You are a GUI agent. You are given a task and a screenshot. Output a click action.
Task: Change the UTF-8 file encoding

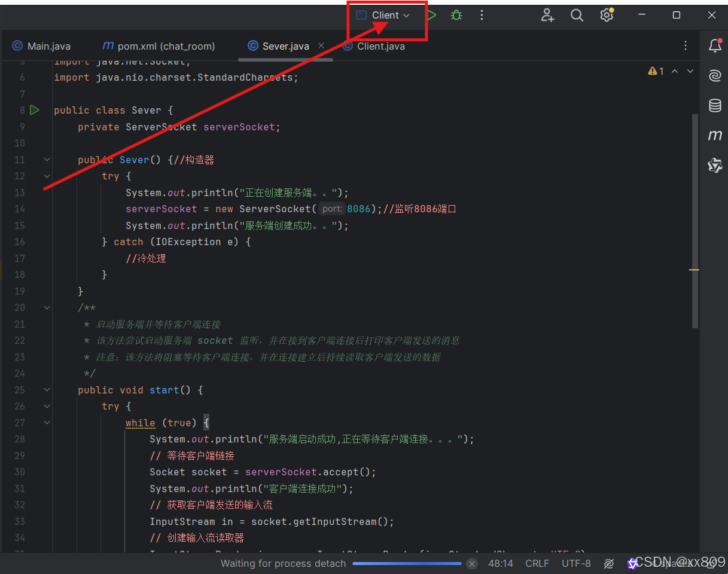click(576, 563)
